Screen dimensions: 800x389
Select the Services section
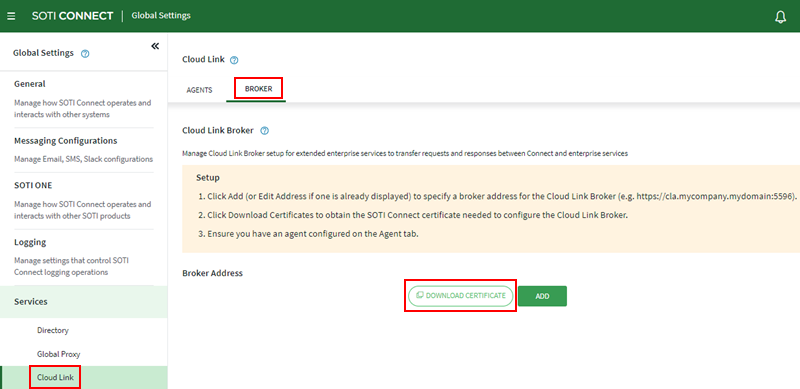tap(84, 302)
